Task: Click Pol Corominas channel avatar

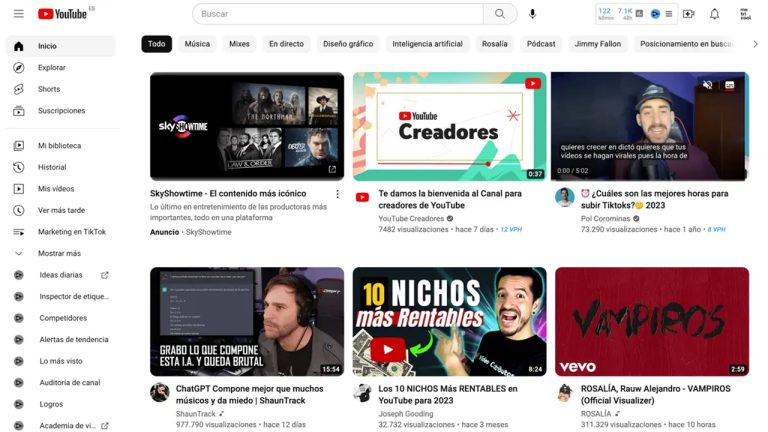Action: click(x=564, y=197)
